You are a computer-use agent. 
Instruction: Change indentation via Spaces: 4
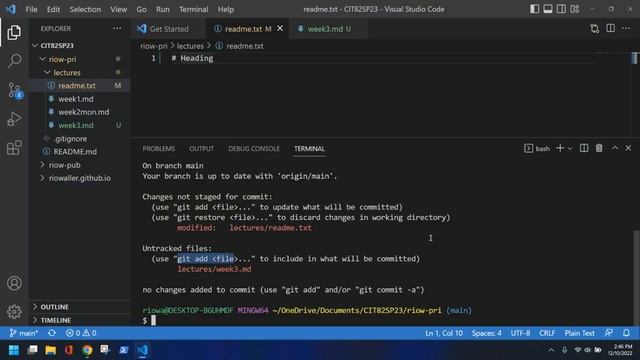point(487,333)
